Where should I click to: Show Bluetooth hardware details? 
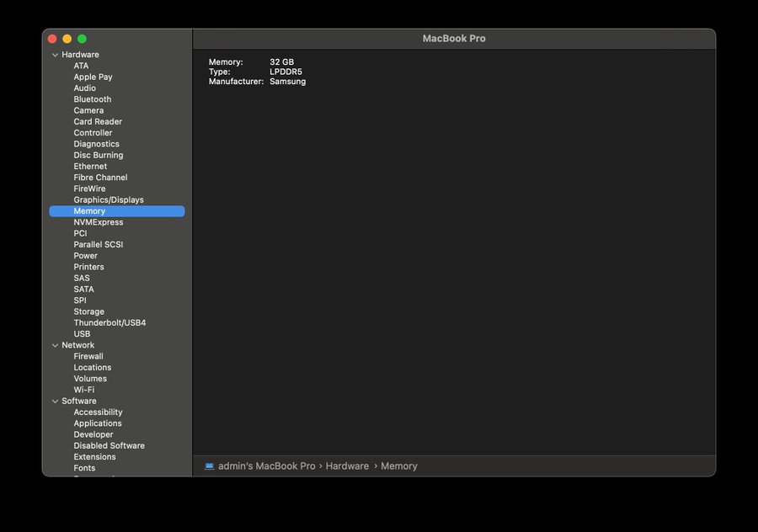tap(93, 99)
